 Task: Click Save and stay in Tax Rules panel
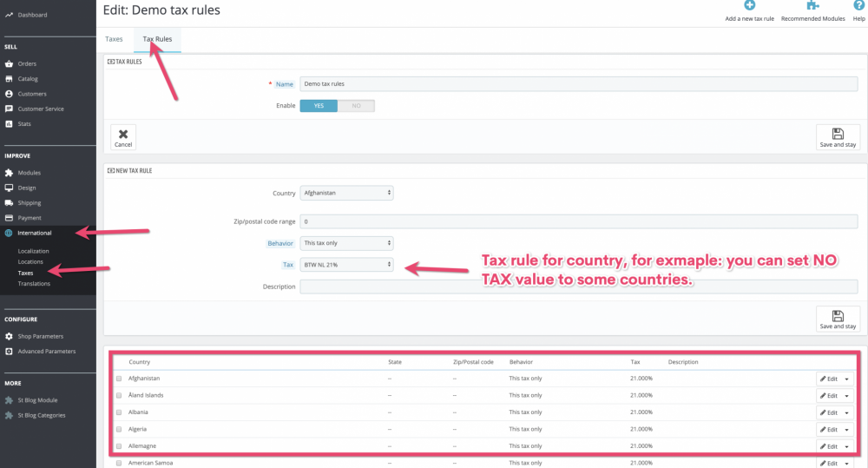pos(838,137)
